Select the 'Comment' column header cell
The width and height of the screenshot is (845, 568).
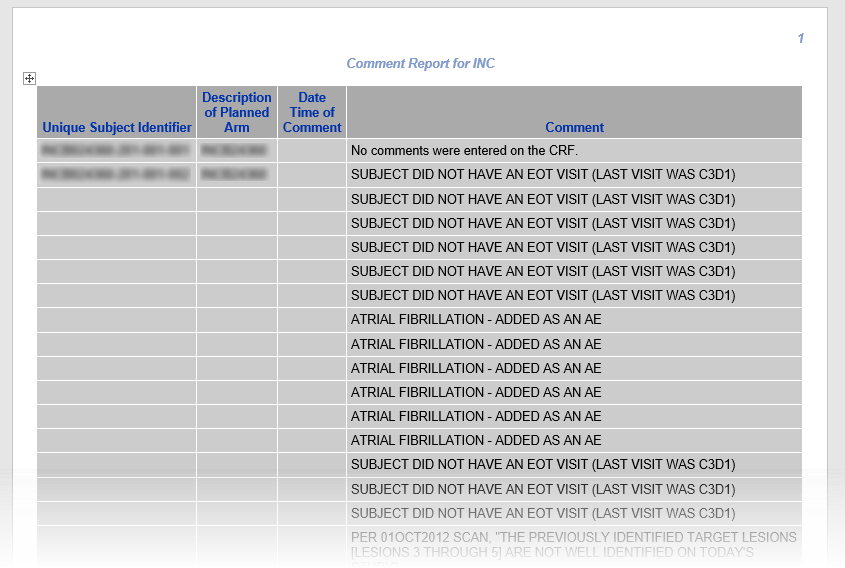[574, 128]
